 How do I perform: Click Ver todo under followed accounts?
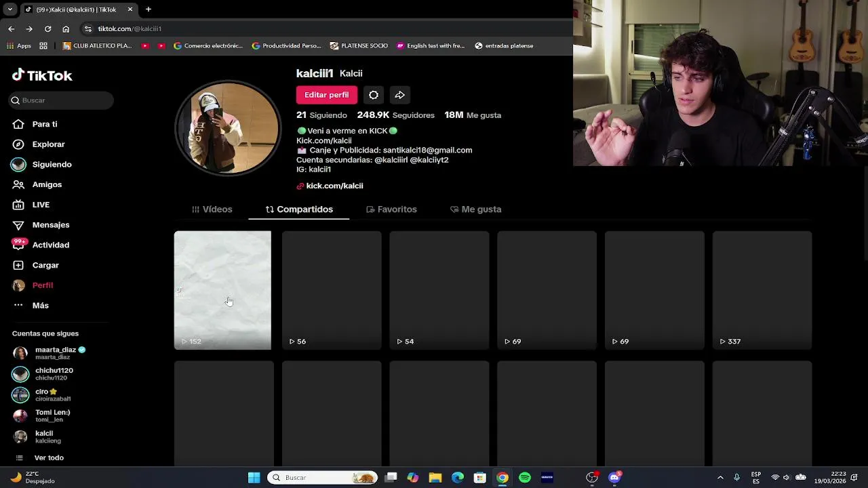click(x=39, y=458)
